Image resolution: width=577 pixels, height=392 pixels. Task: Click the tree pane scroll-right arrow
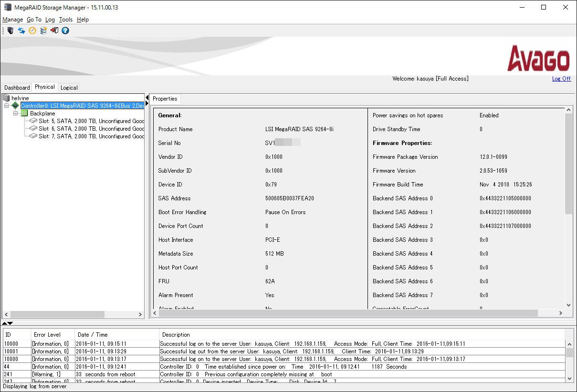click(x=140, y=315)
